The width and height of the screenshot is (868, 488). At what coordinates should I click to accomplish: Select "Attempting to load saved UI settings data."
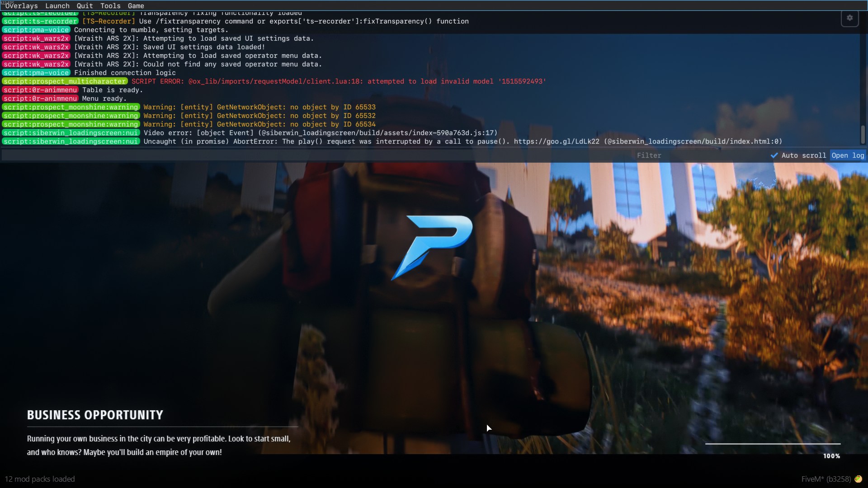228,38
